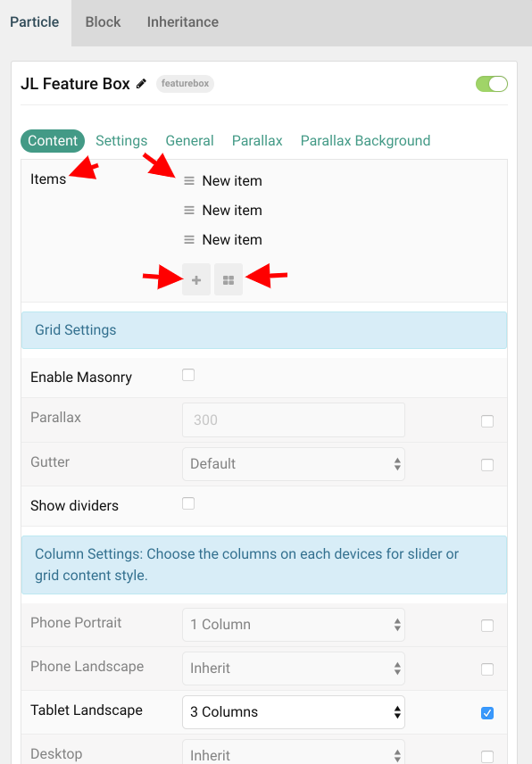Enable the Parallax override checkbox

487,421
